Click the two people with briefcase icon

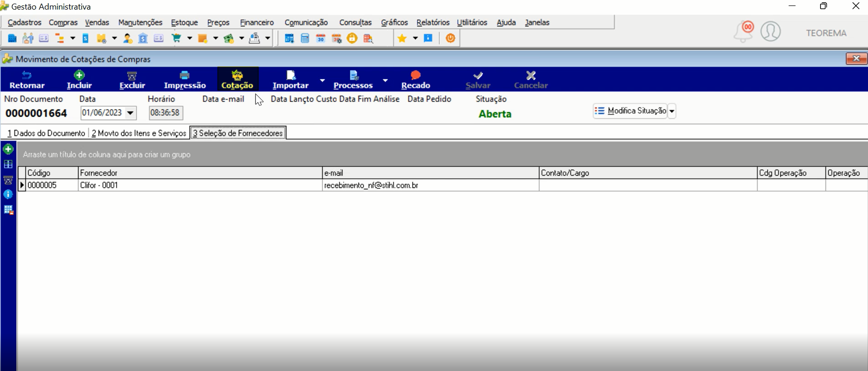coord(28,38)
